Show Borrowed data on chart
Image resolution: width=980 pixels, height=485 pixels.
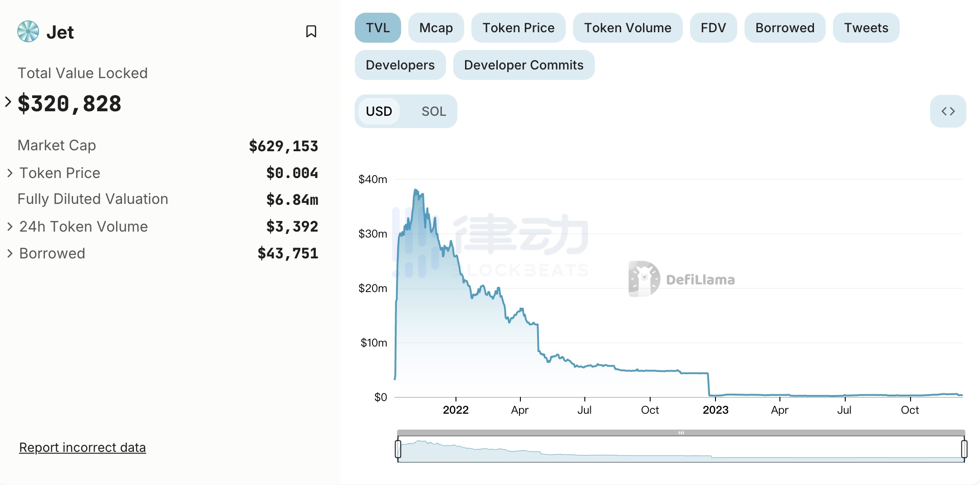784,28
